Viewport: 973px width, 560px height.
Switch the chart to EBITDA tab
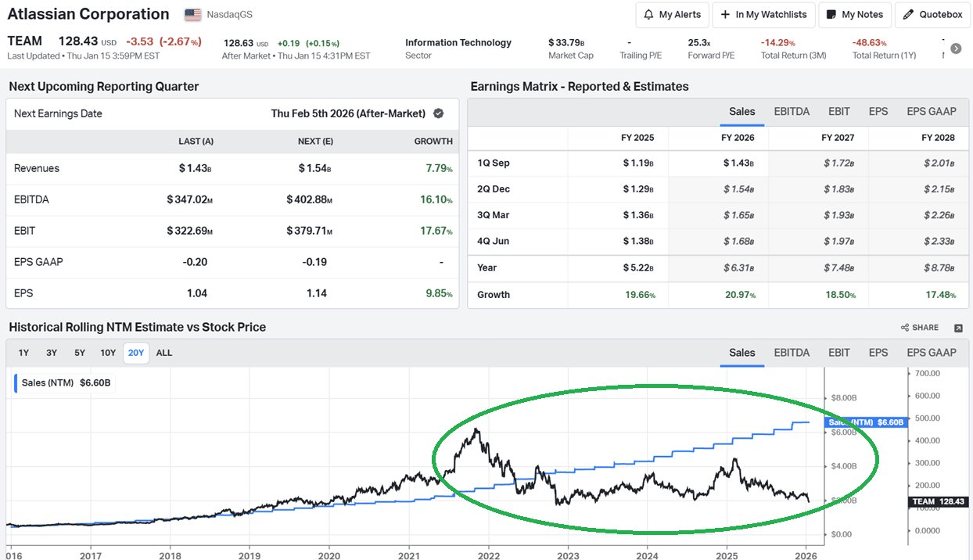[792, 353]
